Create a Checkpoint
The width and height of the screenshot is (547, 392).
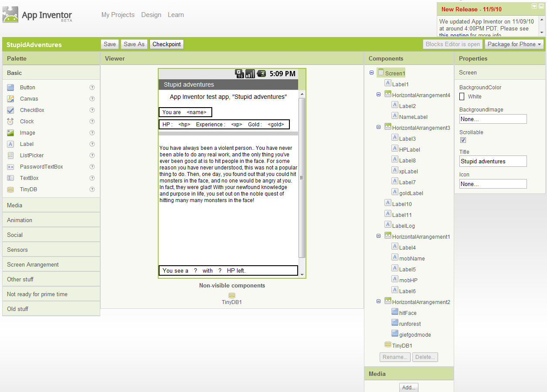[166, 44]
